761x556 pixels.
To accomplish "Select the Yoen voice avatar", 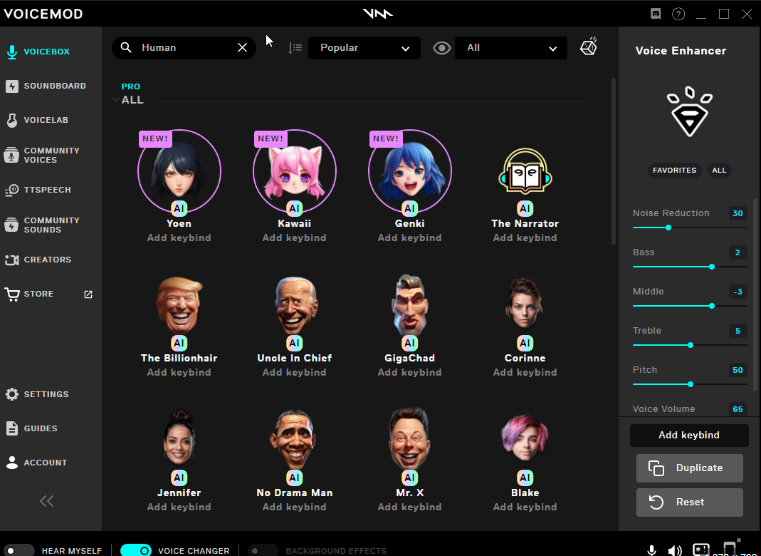I will [179, 171].
